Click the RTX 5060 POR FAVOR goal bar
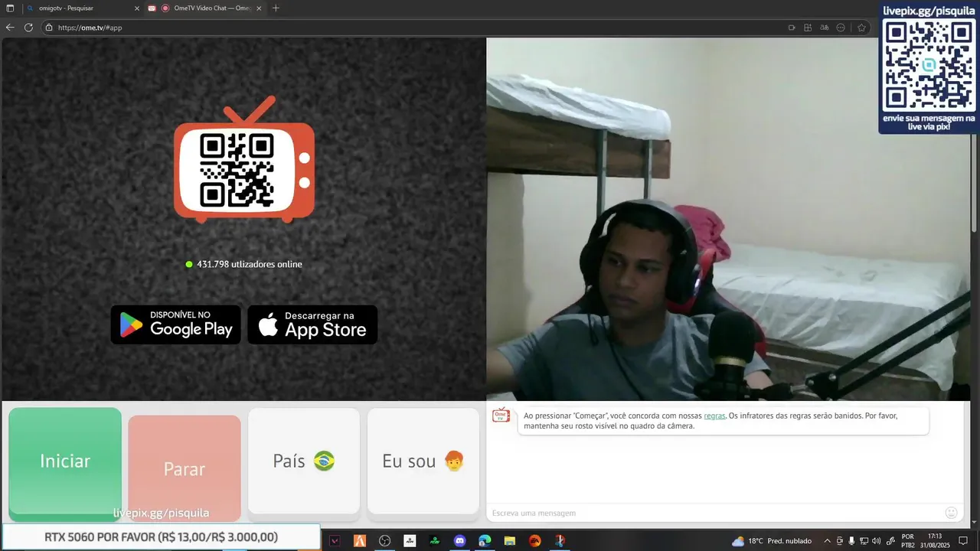980x551 pixels. click(x=161, y=537)
